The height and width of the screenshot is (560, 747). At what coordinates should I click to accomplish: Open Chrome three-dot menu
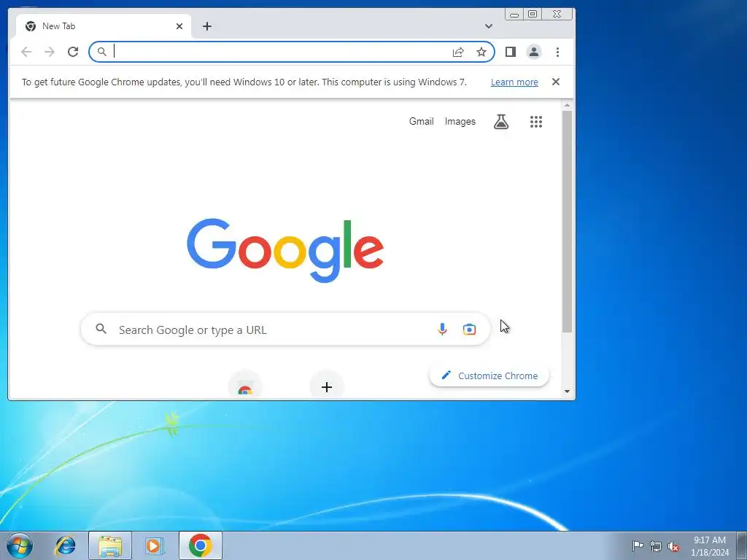tap(557, 52)
